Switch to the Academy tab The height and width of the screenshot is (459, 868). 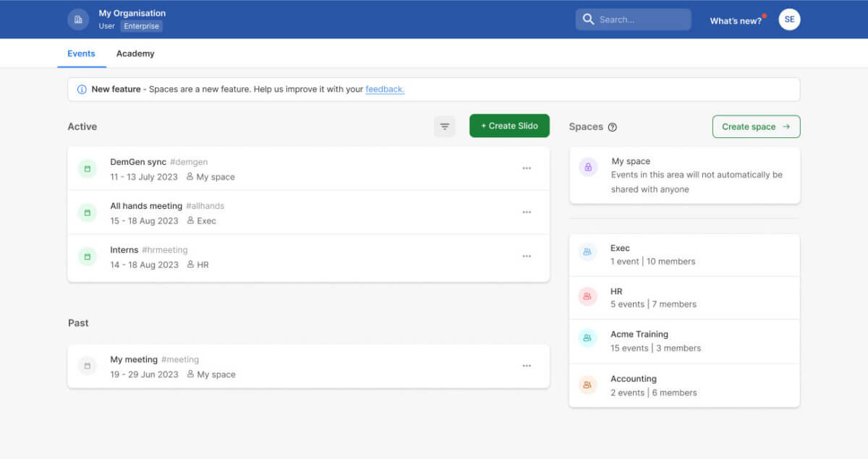tap(135, 53)
